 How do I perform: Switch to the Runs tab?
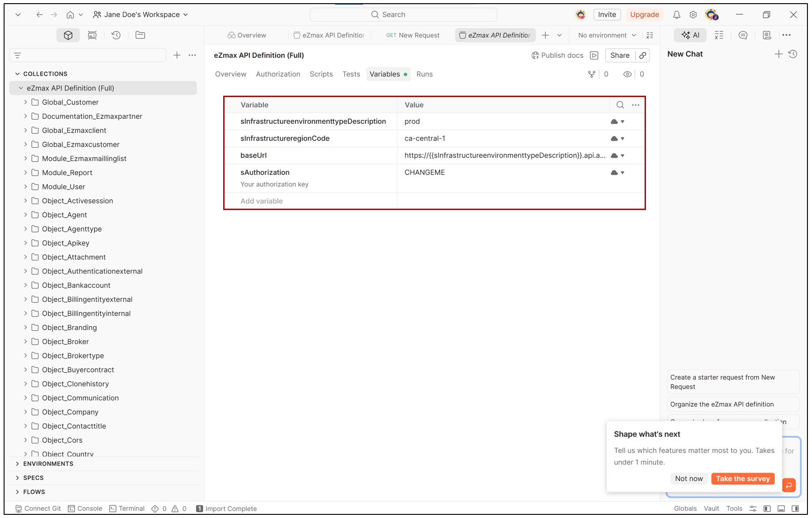pos(425,74)
